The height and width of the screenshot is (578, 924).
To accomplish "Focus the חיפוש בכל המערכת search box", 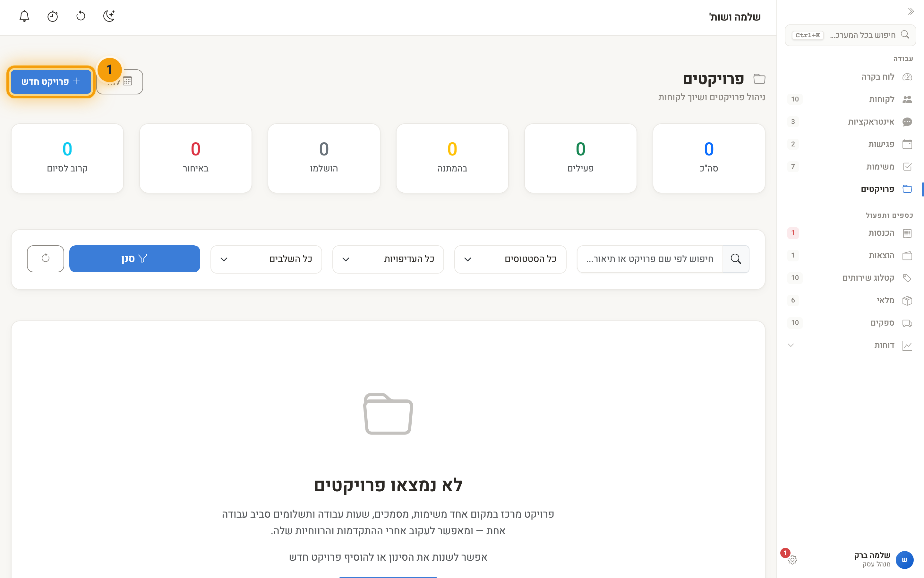I will [x=850, y=35].
